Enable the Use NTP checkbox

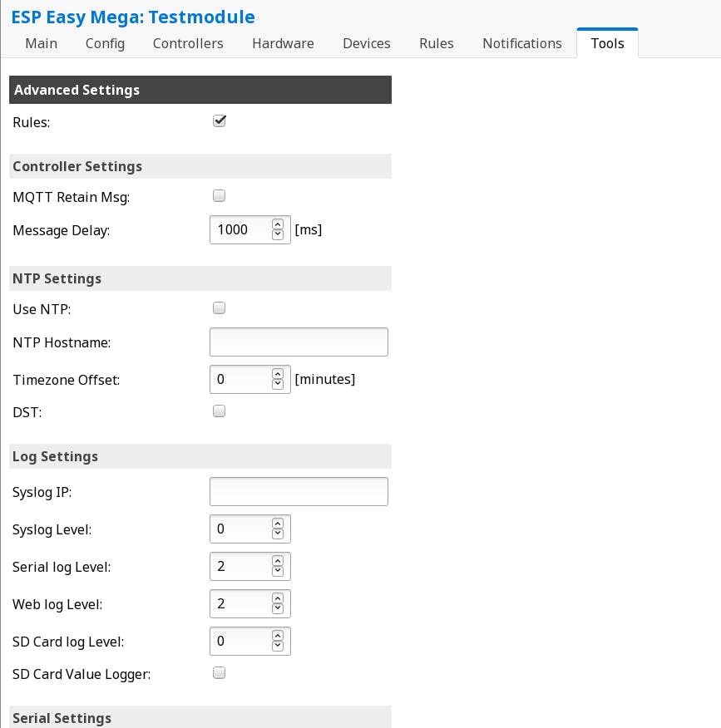tap(220, 308)
